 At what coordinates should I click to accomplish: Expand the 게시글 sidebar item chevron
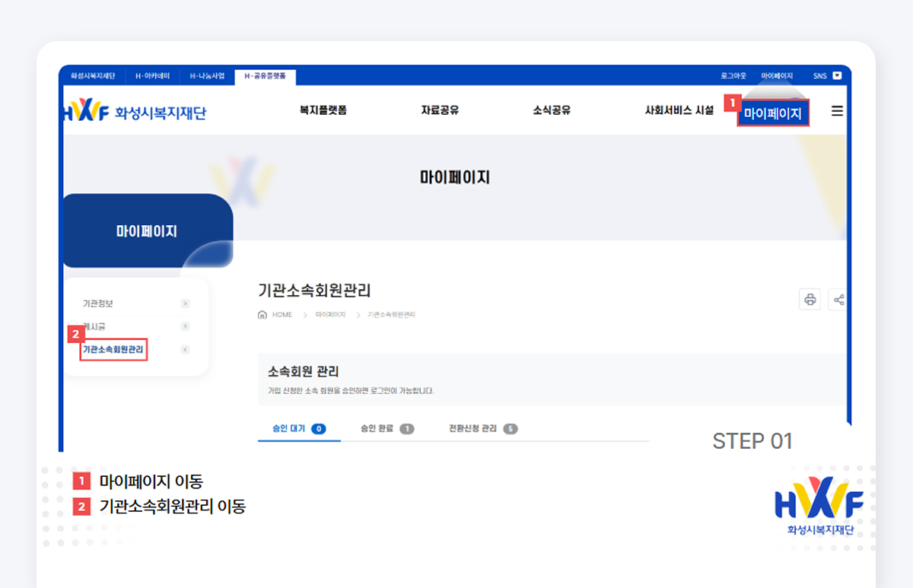pos(184,326)
